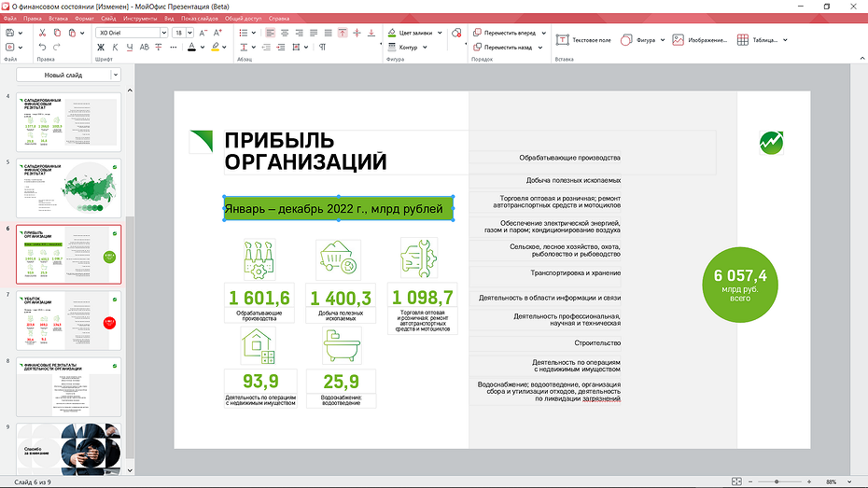Toggle align text right

[x=299, y=34]
